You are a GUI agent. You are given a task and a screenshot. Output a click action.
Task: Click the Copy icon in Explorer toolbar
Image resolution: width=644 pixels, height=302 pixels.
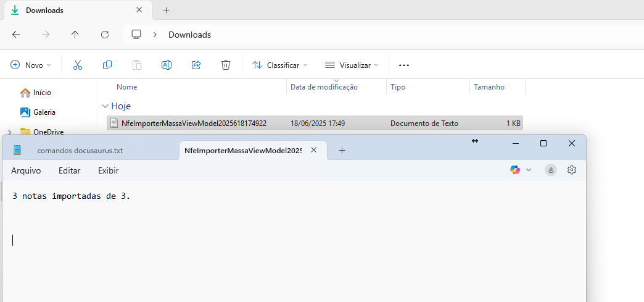[x=107, y=65]
